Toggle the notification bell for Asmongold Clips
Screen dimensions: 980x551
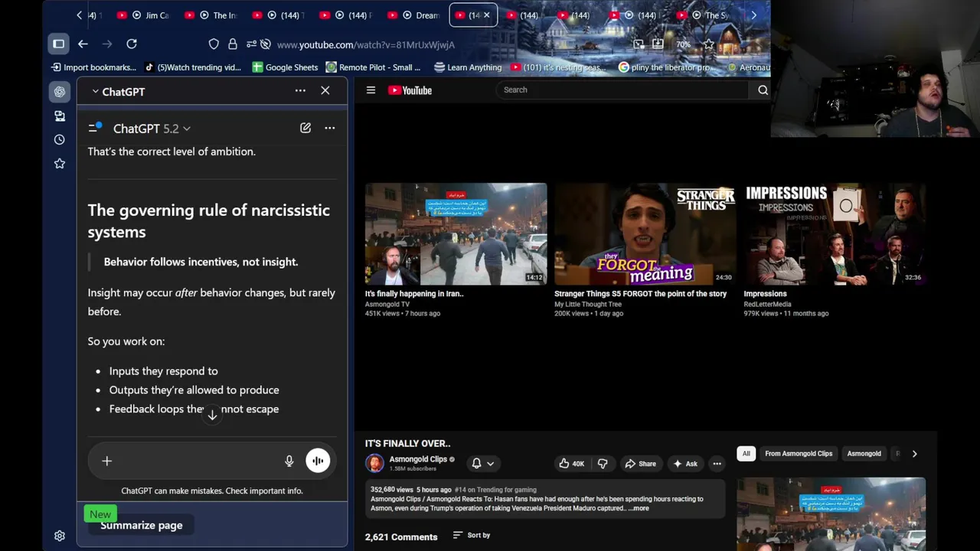click(476, 463)
